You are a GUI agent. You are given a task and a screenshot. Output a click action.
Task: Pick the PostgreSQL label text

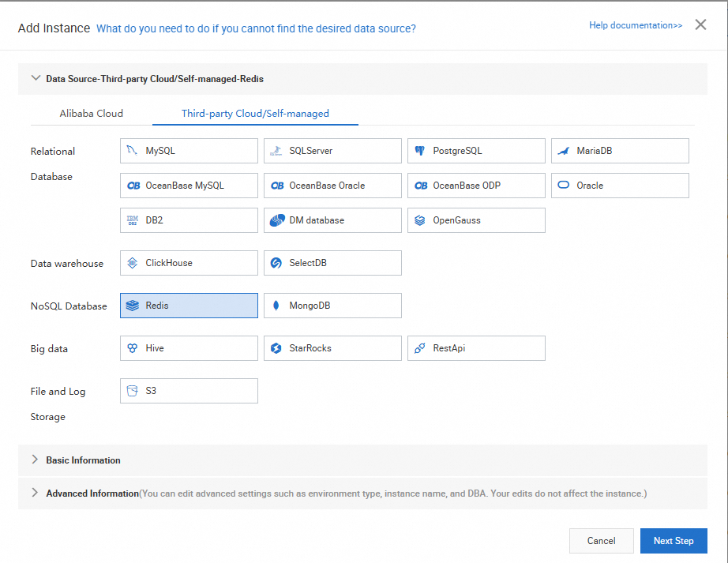pyautogui.click(x=457, y=151)
